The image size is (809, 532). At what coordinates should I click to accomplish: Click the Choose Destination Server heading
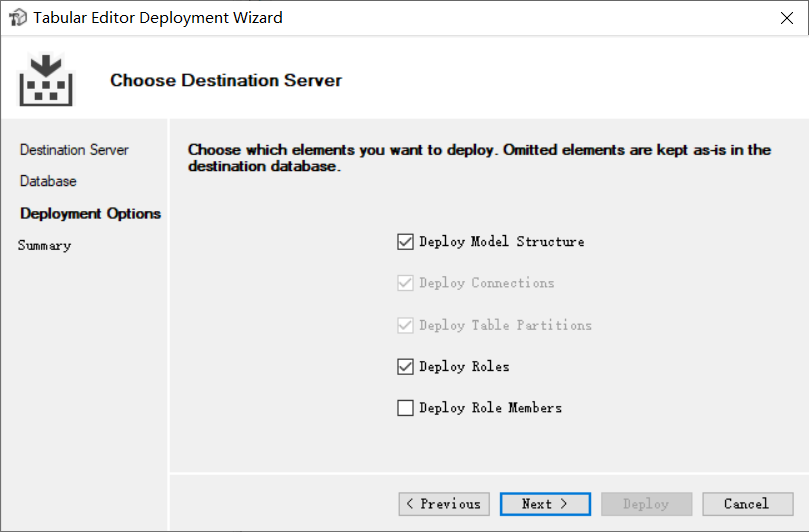[226, 80]
